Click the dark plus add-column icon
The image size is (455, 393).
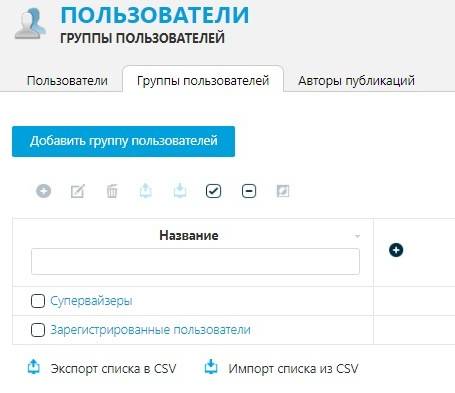pyautogui.click(x=396, y=250)
